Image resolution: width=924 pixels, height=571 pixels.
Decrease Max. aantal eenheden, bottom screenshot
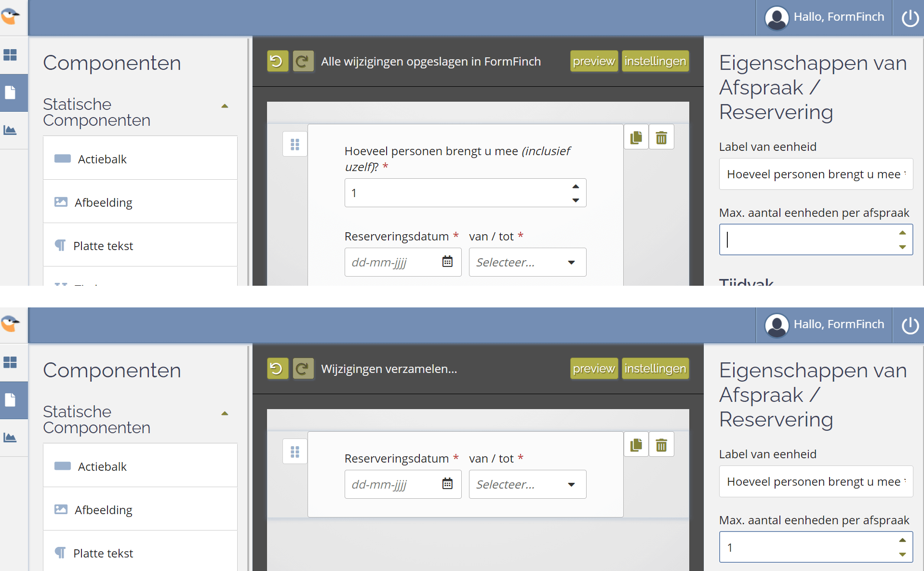point(902,554)
